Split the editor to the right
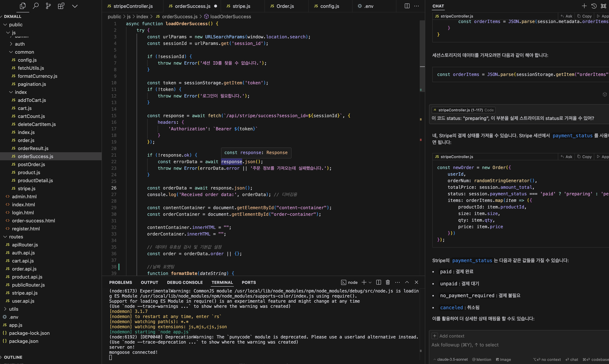Viewport: 609px width, 364px height. [x=407, y=6]
